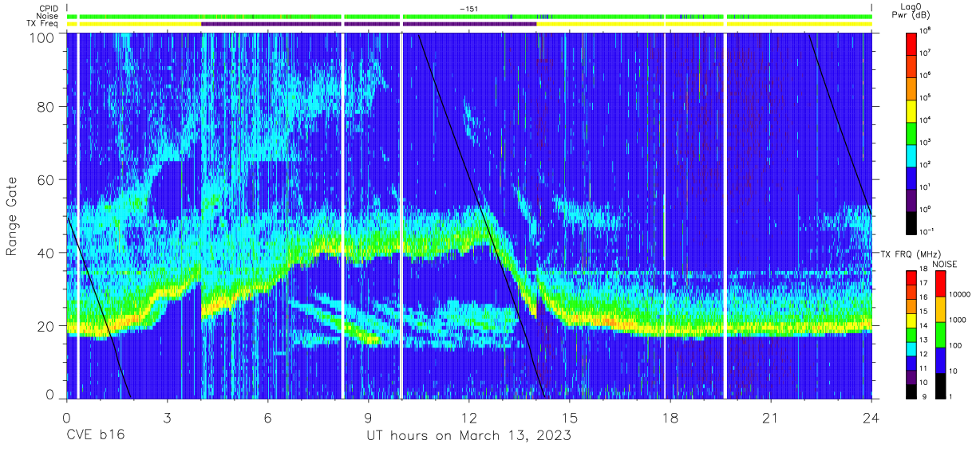Click the '12' tick on the UT hours axis
The height and width of the screenshot is (452, 980).
(x=469, y=416)
